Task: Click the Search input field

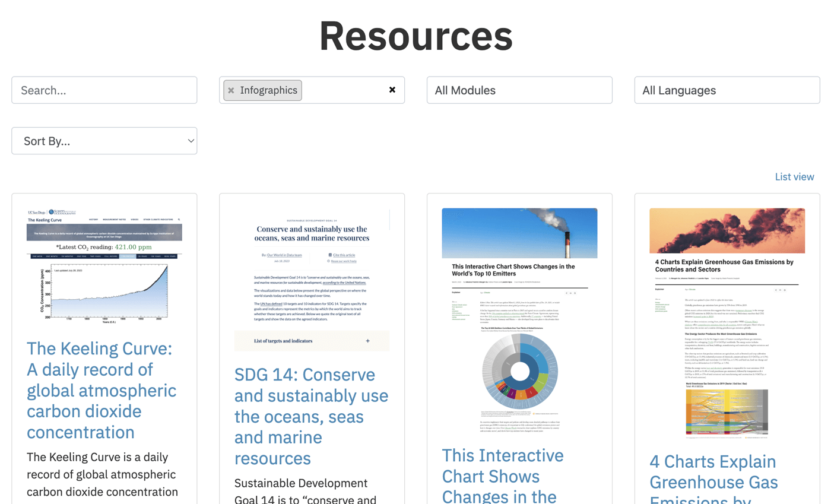Action: pyautogui.click(x=104, y=90)
